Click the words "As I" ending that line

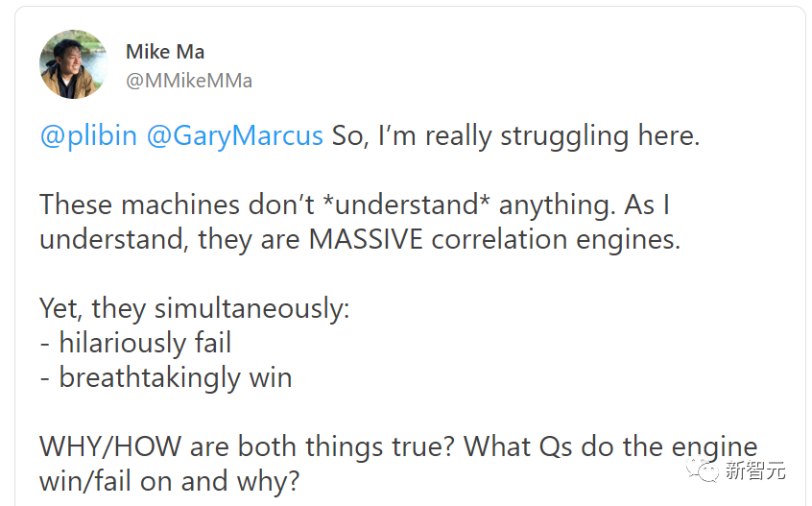647,205
